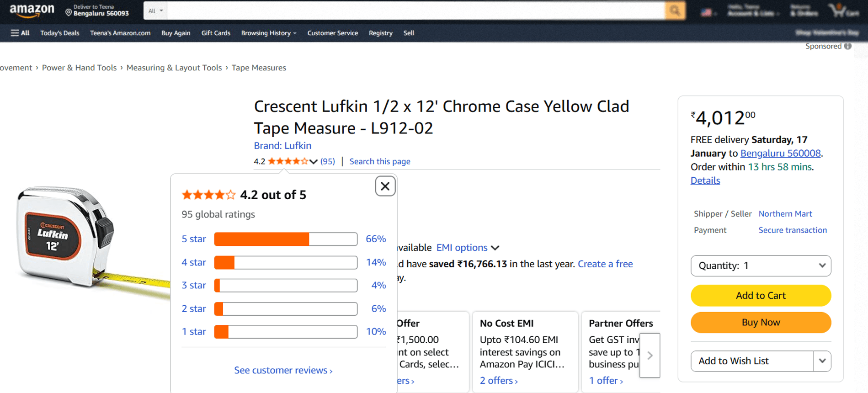The height and width of the screenshot is (393, 868).
Task: Open Today's Deals
Action: [x=60, y=33]
